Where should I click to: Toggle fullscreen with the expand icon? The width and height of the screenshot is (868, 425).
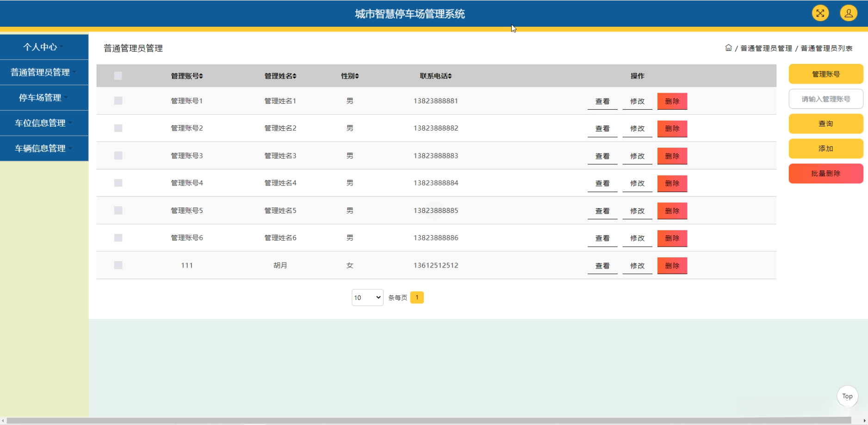click(x=820, y=13)
